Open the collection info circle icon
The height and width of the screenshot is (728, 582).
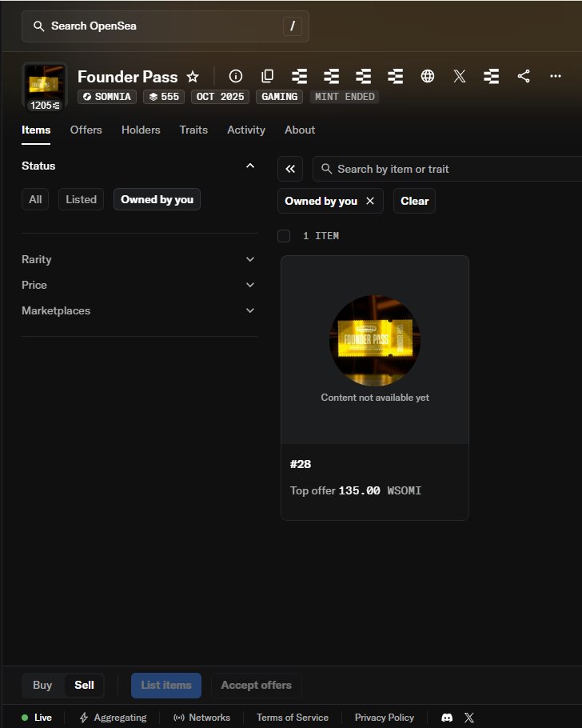(236, 76)
